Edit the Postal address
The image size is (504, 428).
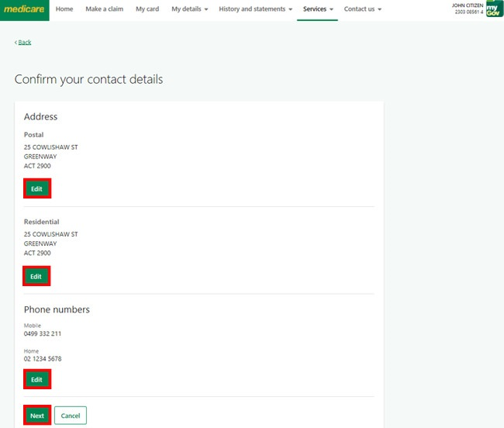(36, 188)
